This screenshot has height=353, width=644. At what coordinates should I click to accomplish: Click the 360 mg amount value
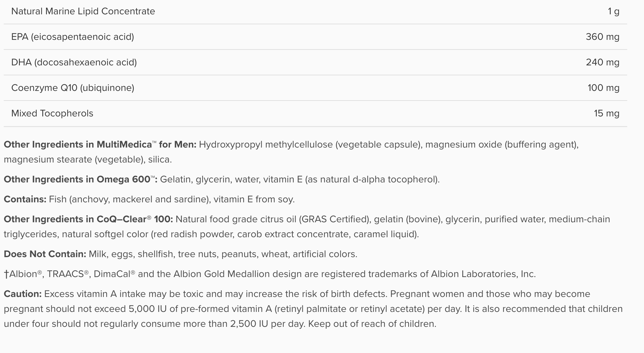pyautogui.click(x=602, y=37)
